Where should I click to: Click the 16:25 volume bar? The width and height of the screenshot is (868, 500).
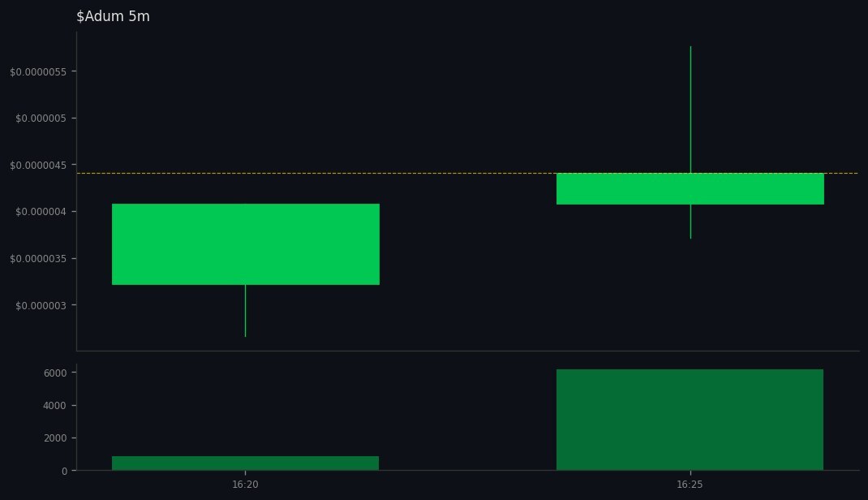(690, 420)
